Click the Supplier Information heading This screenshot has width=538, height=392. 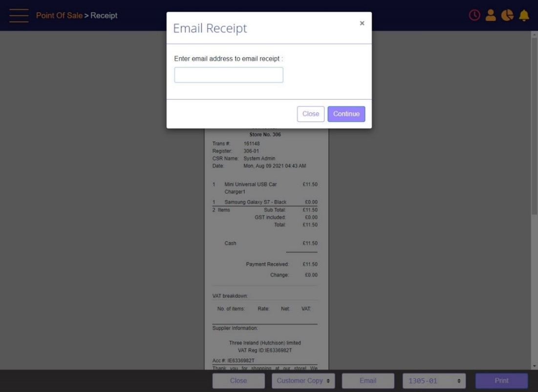(x=235, y=328)
